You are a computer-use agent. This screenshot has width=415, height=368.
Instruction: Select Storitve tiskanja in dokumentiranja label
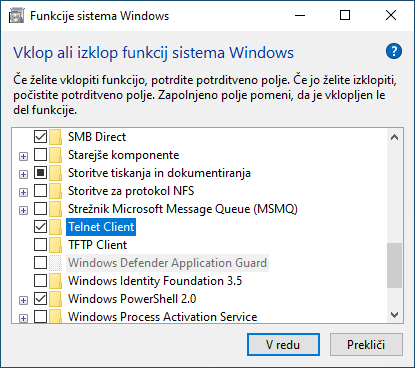point(159,173)
